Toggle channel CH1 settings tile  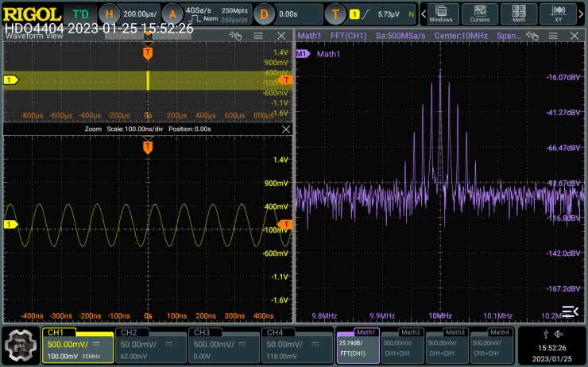click(78, 345)
